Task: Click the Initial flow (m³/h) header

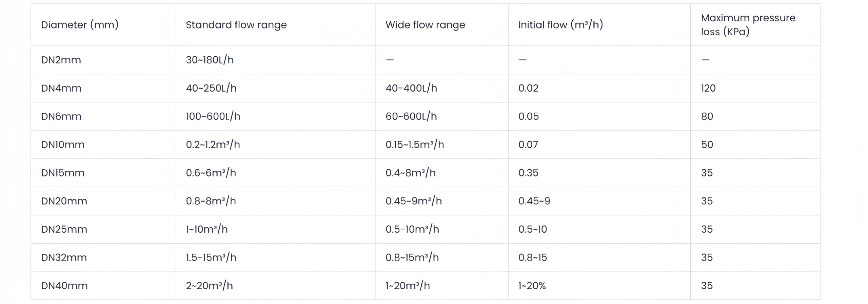Action: point(560,25)
